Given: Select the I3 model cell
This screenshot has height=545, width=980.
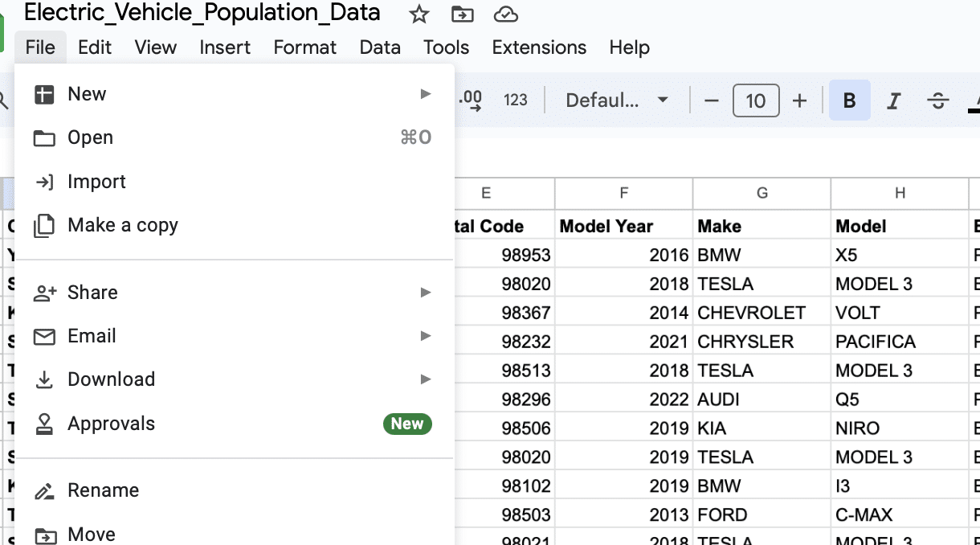Looking at the screenshot, I should [x=900, y=486].
